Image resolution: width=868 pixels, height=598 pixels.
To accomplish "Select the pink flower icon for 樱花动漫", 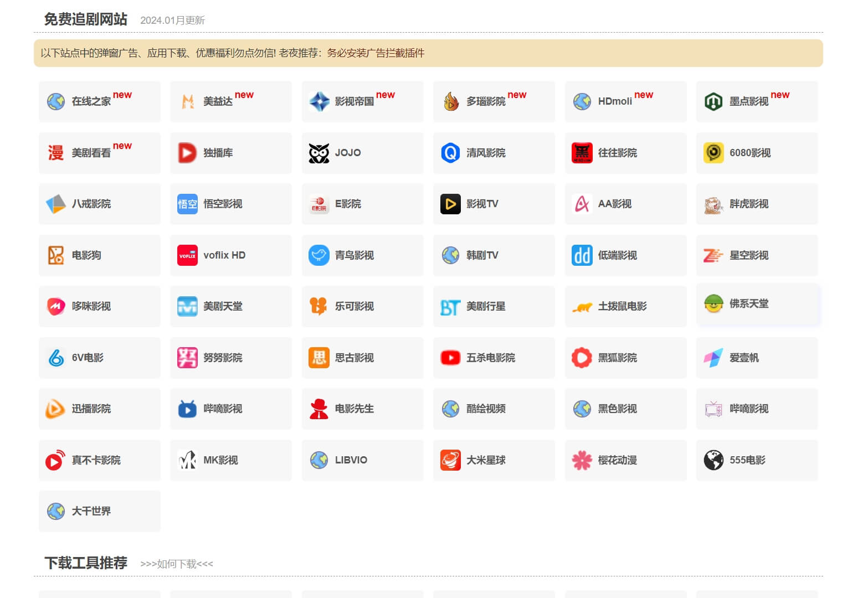I will [x=582, y=460].
